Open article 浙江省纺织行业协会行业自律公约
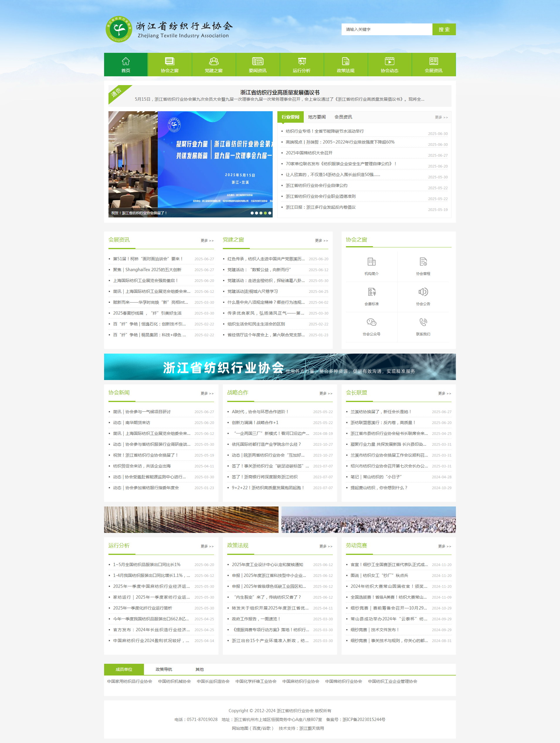Screen dimensions: 560x743 (316, 185)
